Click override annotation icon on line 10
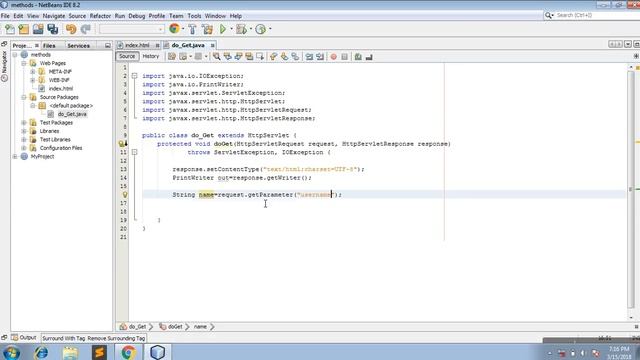 tap(122, 144)
